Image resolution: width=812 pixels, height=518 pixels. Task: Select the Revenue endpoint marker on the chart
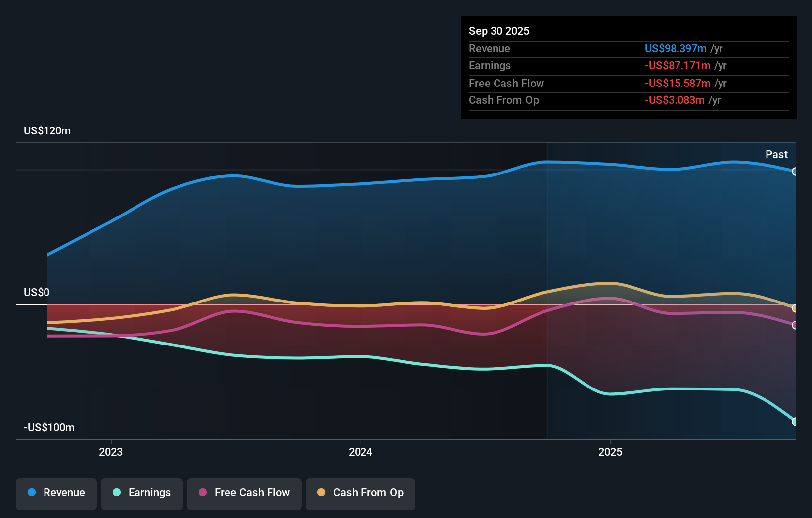coord(795,172)
